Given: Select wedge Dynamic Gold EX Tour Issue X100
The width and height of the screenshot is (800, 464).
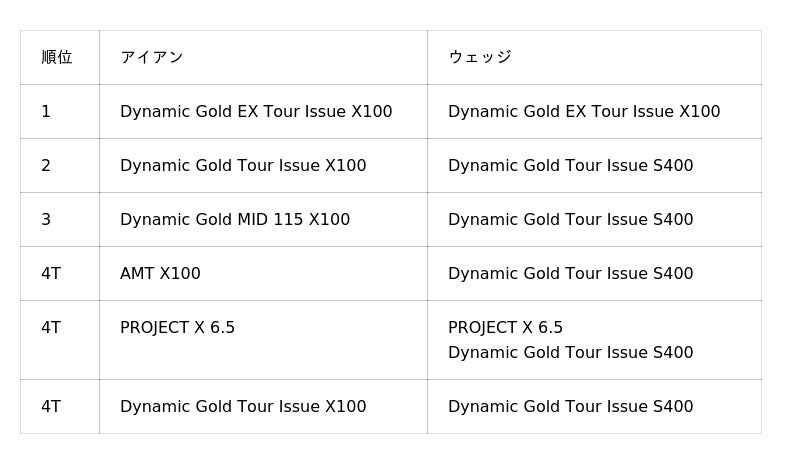Looking at the screenshot, I should click(584, 111).
